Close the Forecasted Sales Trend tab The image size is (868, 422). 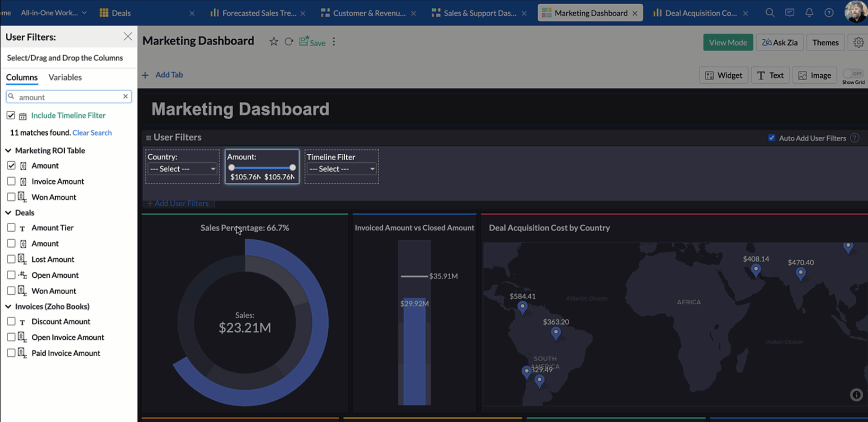point(303,13)
